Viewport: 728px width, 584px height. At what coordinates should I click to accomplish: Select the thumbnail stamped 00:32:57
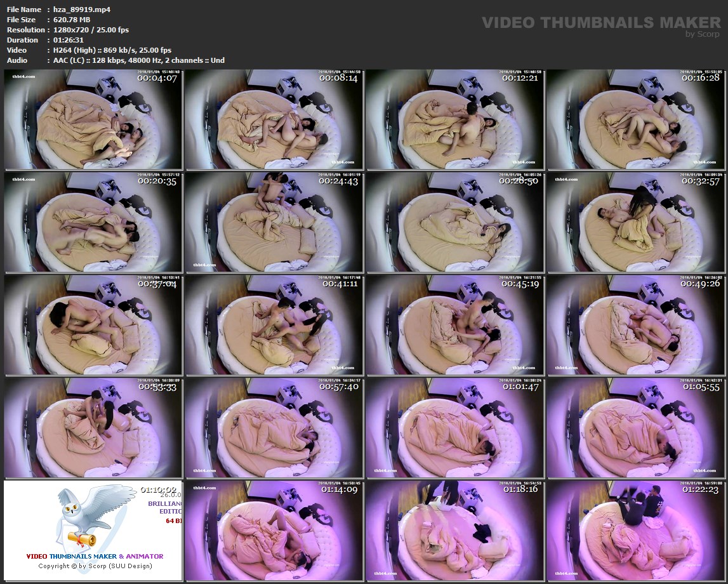[635, 222]
